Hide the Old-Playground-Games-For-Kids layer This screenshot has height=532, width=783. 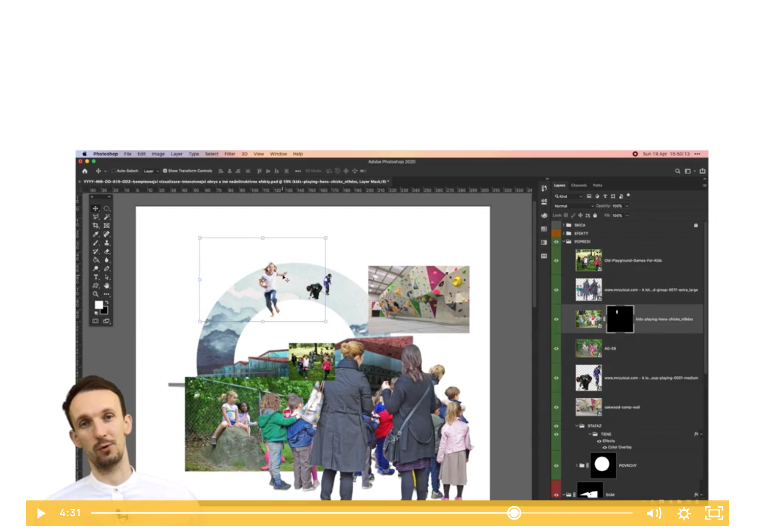[556, 261]
